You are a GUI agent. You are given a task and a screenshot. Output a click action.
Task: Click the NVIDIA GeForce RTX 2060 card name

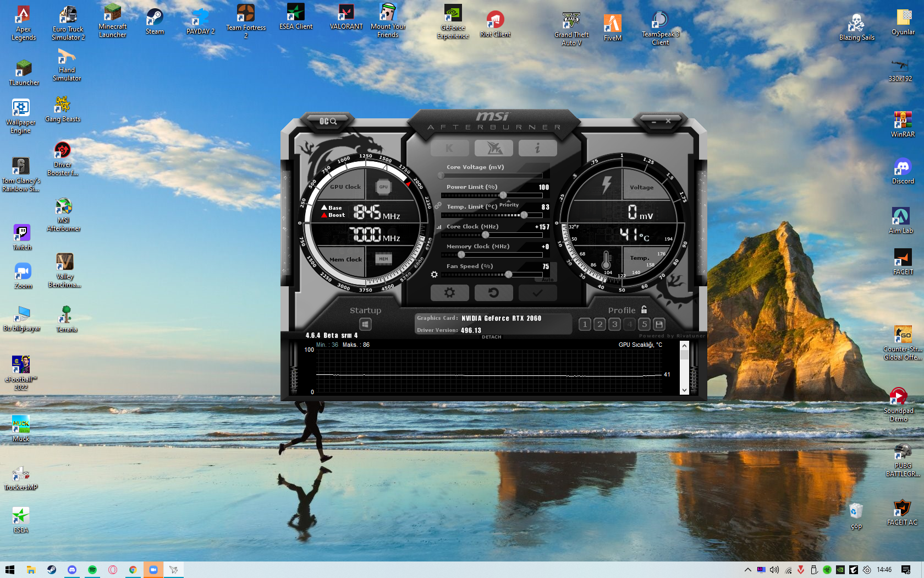[x=501, y=318]
